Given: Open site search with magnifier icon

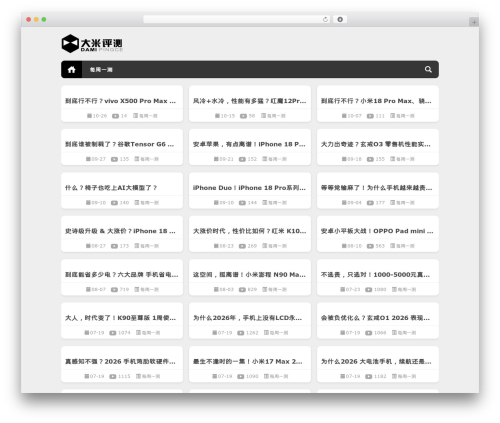Looking at the screenshot, I should [428, 69].
